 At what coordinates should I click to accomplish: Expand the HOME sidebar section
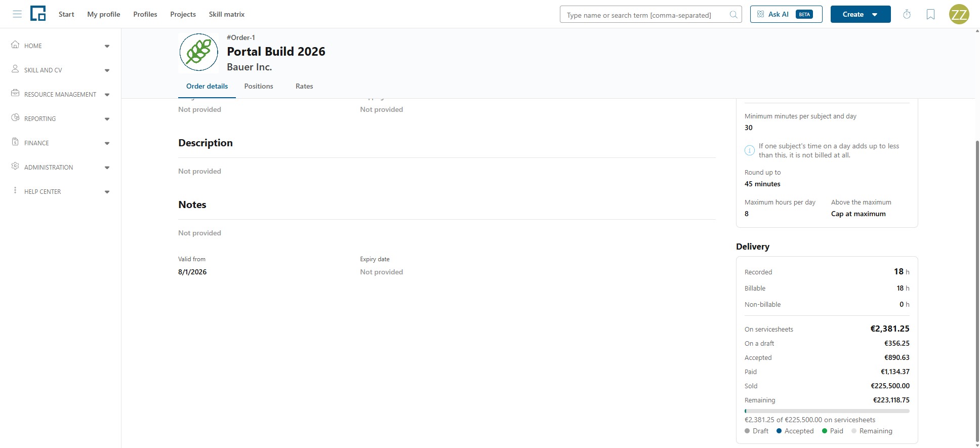point(107,46)
